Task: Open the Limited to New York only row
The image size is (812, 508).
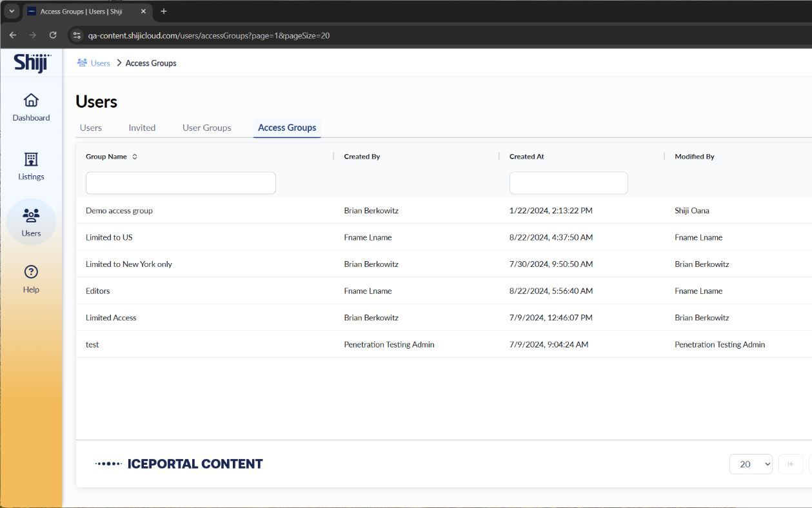Action: pos(129,264)
